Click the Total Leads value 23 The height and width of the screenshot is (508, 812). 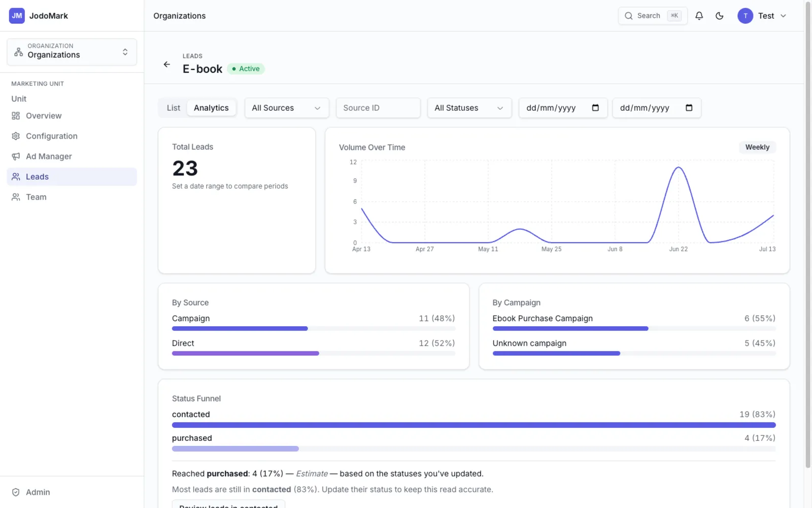pyautogui.click(x=185, y=168)
